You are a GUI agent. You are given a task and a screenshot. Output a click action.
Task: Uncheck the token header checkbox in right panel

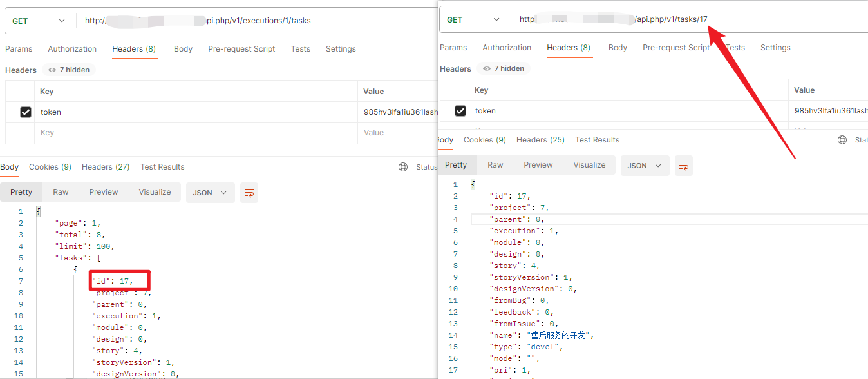460,111
